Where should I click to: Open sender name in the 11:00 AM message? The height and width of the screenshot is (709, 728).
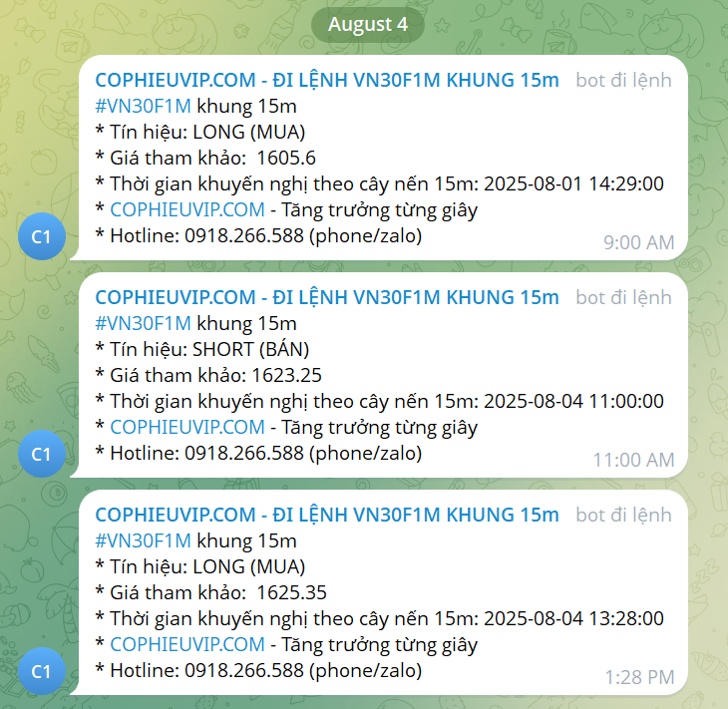[x=327, y=297]
